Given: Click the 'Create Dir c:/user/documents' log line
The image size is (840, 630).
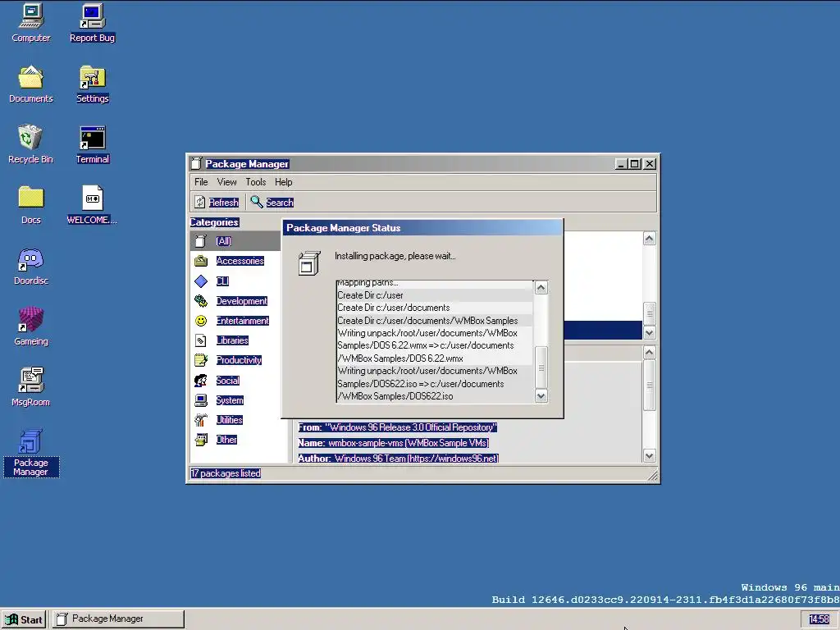Looking at the screenshot, I should pos(435,308).
